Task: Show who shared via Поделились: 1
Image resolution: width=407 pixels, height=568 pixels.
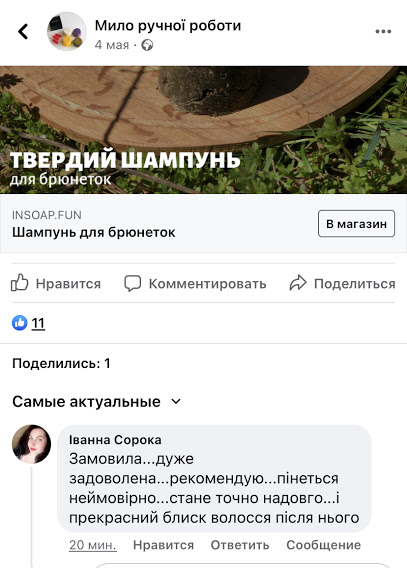Action: point(61,363)
